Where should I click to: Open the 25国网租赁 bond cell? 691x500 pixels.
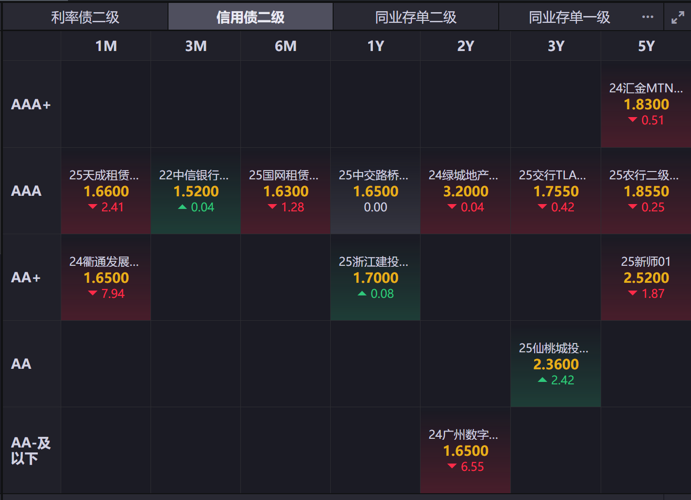point(286,191)
